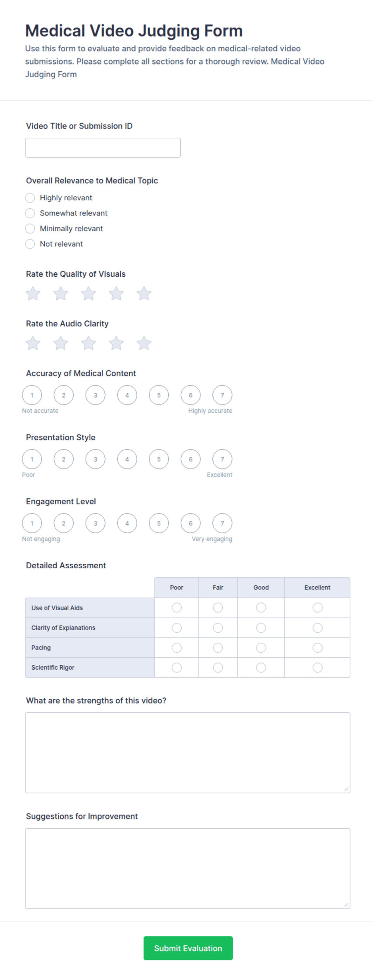Click in the Suggestions for Improvement text area
This screenshot has width=372, height=980.
coord(188,868)
